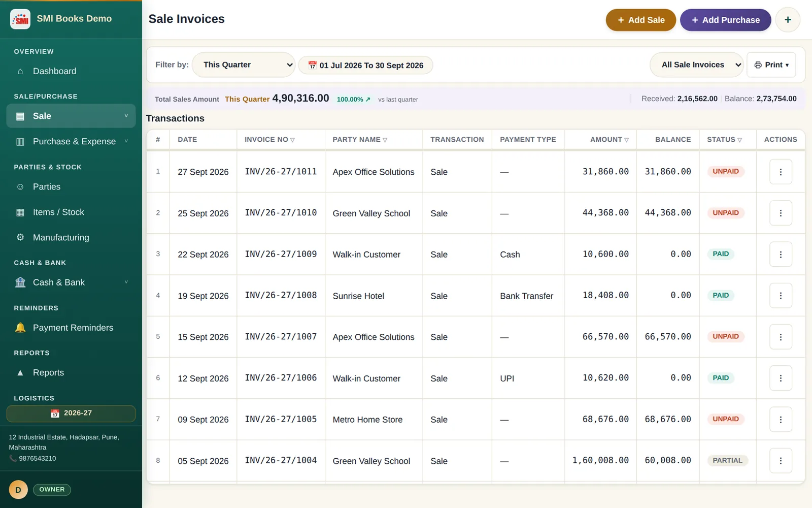Open actions menu for INV/26-27/1007
Screen dimensions: 812x508
tap(781, 337)
